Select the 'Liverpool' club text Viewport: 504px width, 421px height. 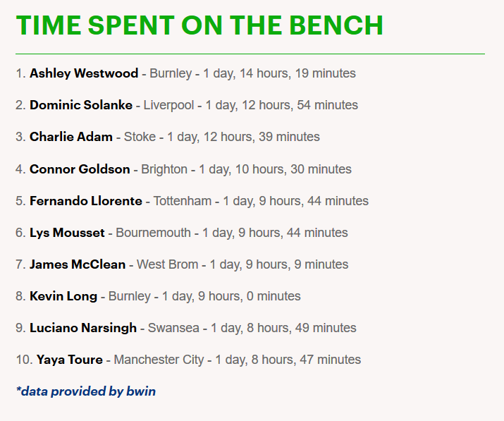click(x=169, y=105)
